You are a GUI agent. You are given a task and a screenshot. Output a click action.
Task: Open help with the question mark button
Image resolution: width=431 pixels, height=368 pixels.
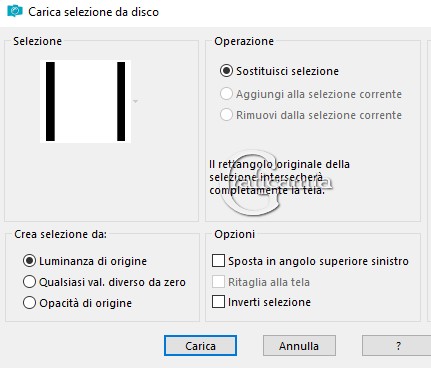(397, 346)
